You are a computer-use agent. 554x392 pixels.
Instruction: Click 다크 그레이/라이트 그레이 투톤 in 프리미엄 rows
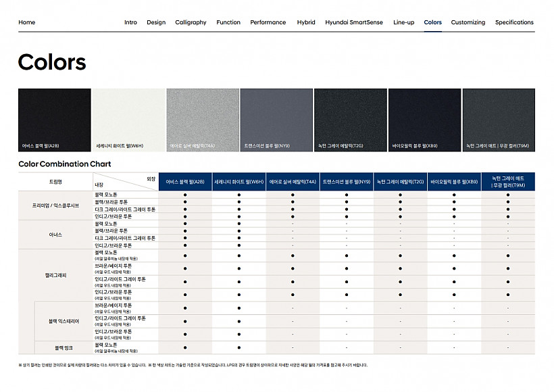click(125, 210)
